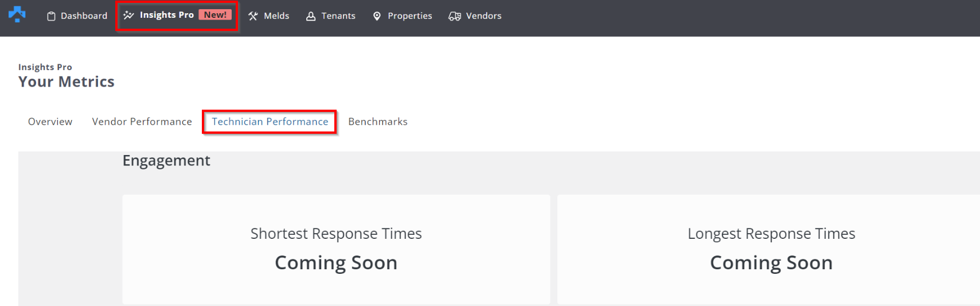This screenshot has width=980, height=306.
Task: Navigate to the Tenants page
Action: (338, 16)
